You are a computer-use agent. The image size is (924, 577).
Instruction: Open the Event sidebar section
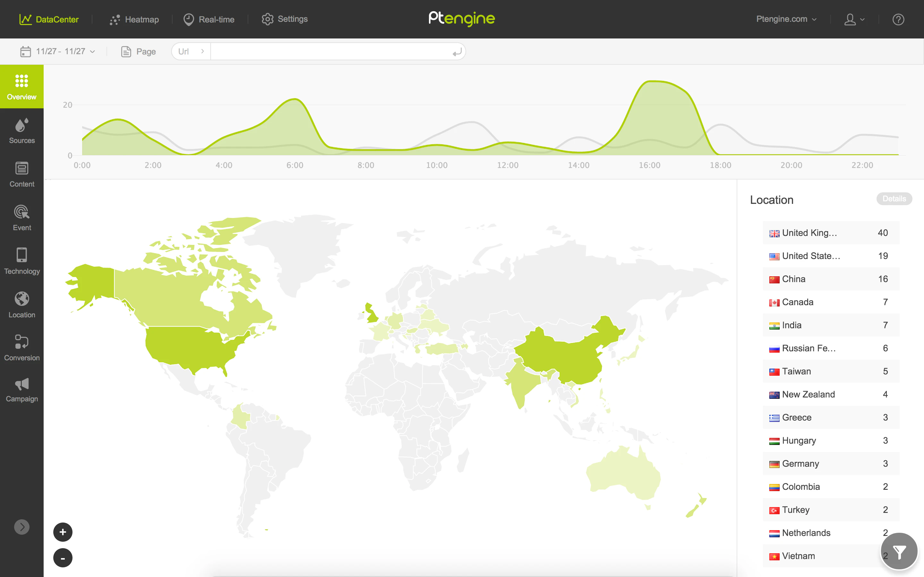22,218
